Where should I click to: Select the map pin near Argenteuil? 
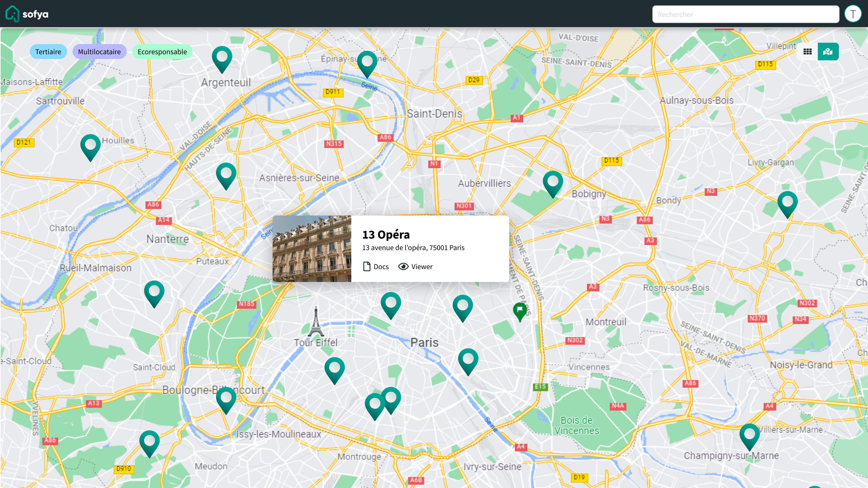222,58
